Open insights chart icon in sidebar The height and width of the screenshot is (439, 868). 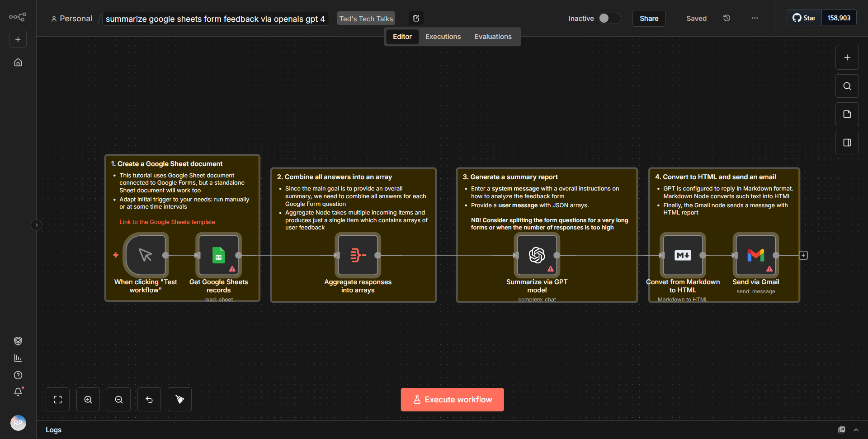[18, 358]
